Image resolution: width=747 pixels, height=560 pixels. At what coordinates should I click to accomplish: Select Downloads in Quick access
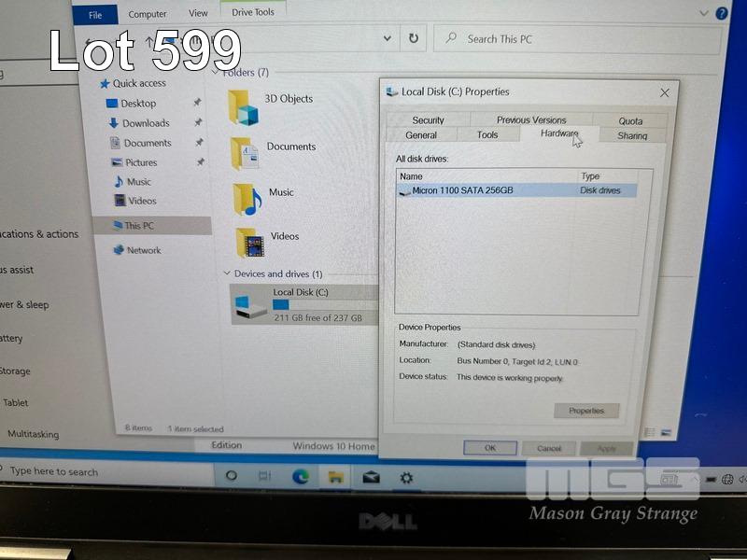tap(146, 123)
